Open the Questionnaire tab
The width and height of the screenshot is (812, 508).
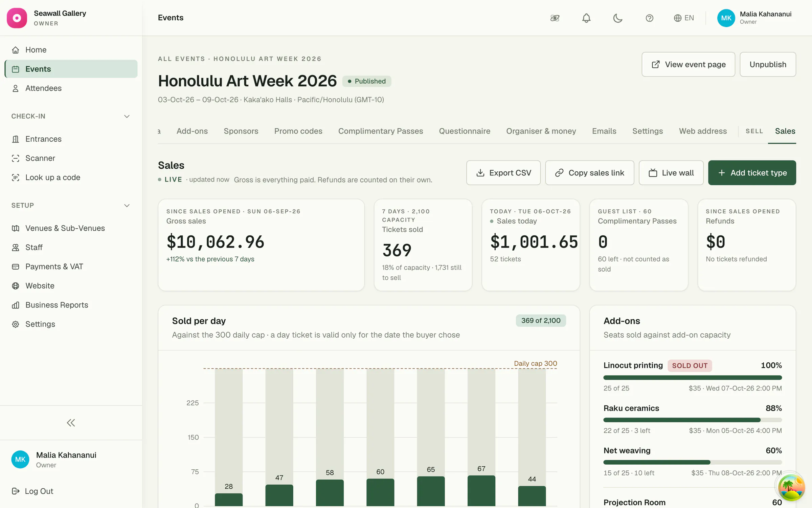(465, 131)
